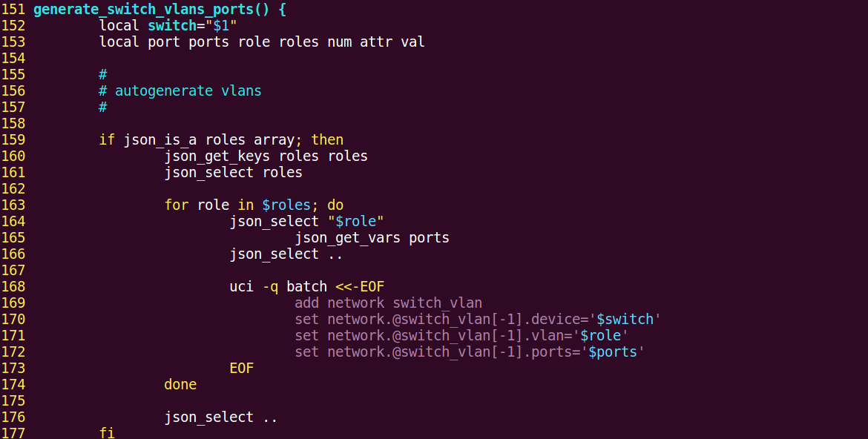The height and width of the screenshot is (439, 868).
Task: Click the generate_switch_vlans_ports function name
Action: coord(148,10)
